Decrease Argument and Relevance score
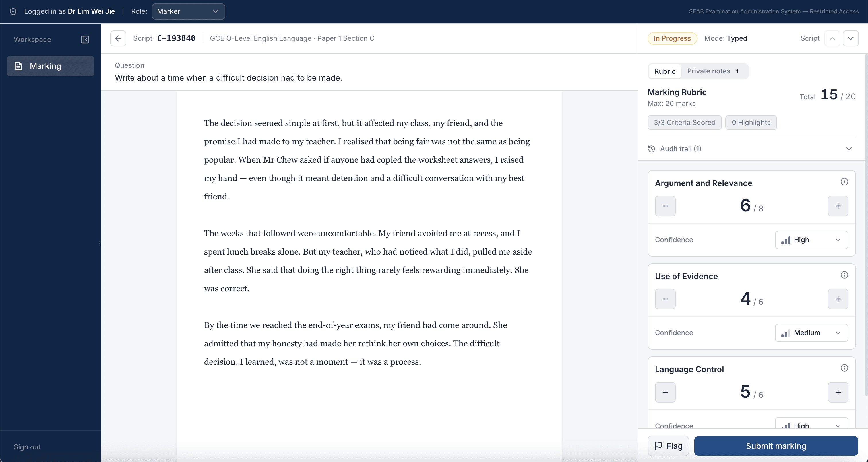 click(x=665, y=206)
